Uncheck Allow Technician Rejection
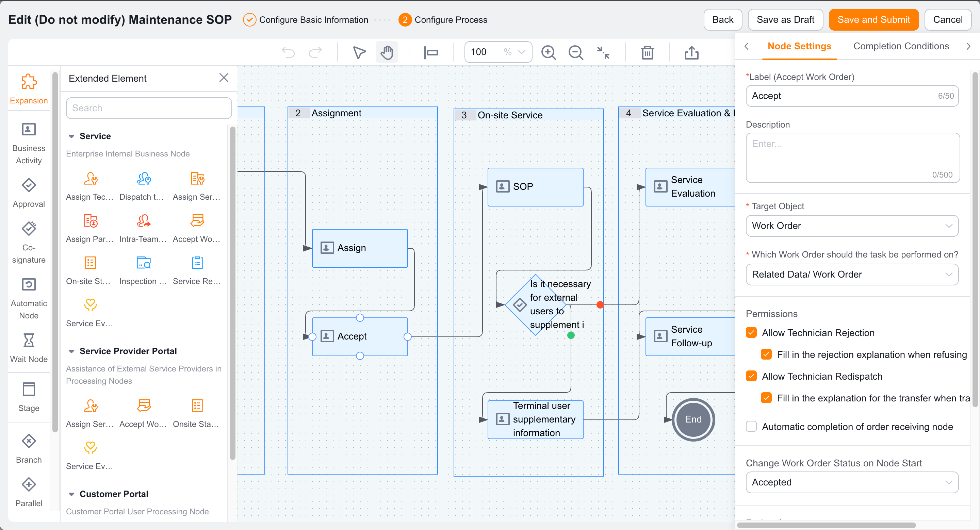 coord(751,333)
